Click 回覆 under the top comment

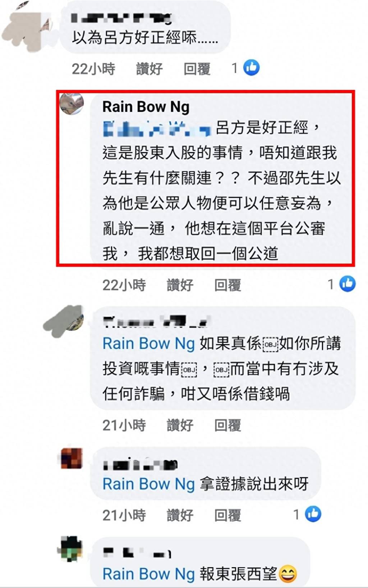pyautogui.click(x=197, y=68)
